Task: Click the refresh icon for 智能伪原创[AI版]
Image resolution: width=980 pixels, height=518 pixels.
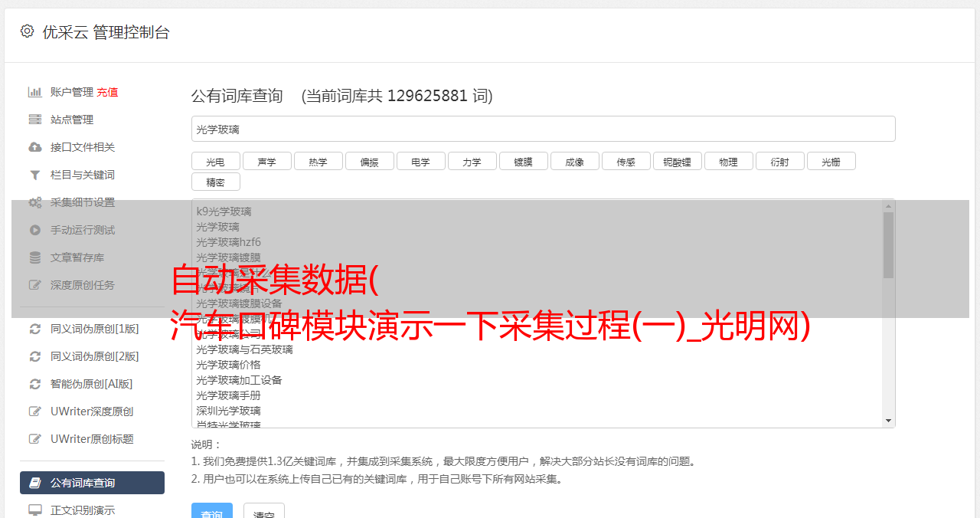Action: click(34, 384)
